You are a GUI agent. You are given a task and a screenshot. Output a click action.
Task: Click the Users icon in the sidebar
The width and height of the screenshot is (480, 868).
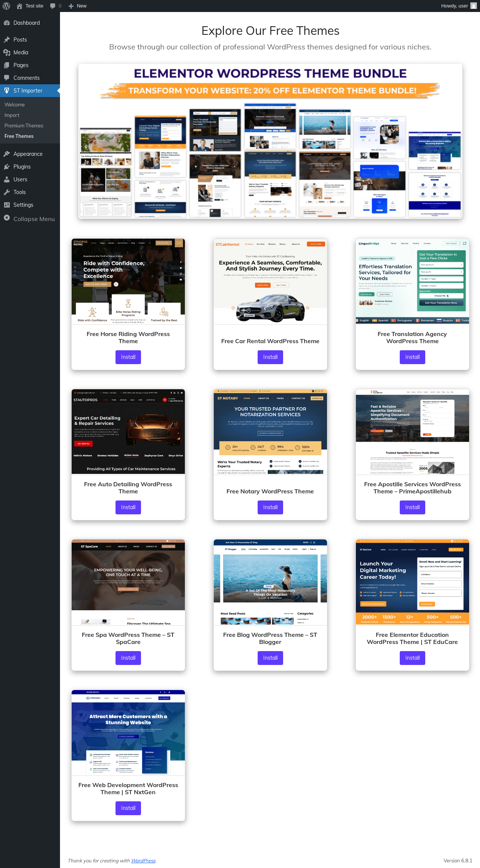7,179
